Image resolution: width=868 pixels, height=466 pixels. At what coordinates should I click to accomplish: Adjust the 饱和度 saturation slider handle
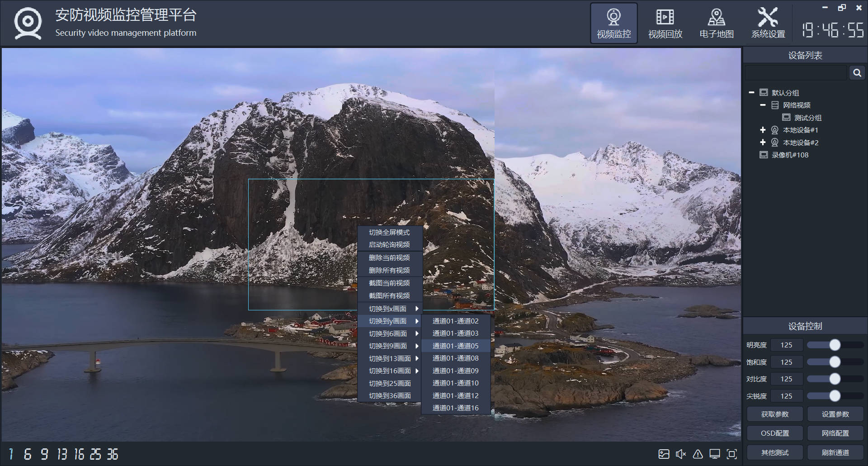click(835, 362)
